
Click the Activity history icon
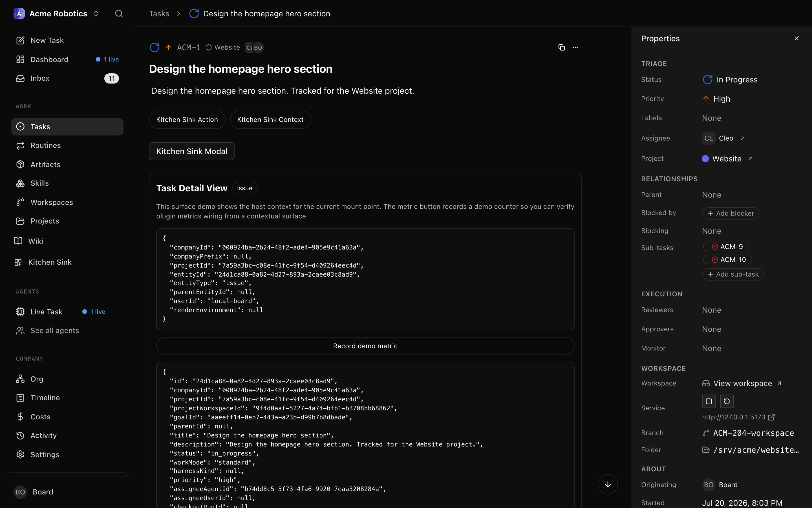click(21, 435)
